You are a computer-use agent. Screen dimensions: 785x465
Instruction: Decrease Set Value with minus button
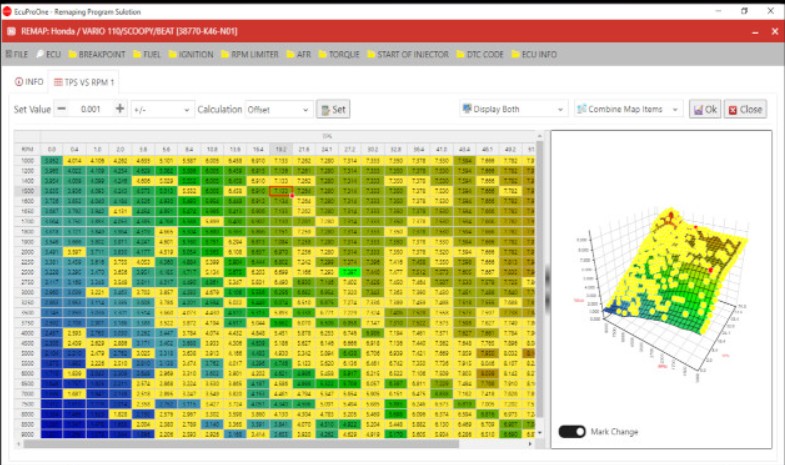(61, 109)
